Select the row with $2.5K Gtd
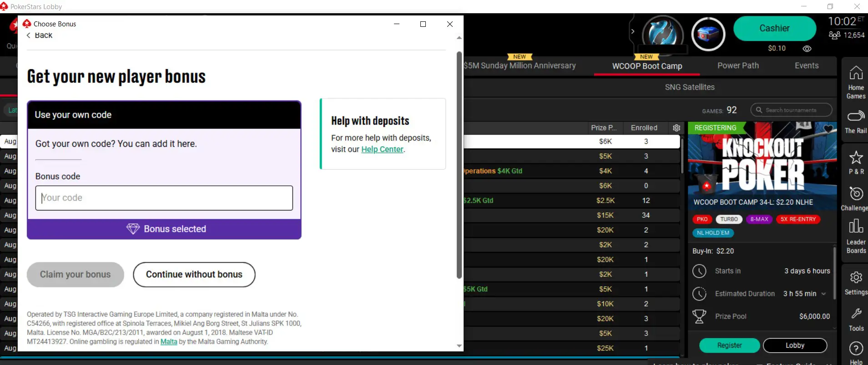Image resolution: width=868 pixels, height=365 pixels. pos(572,200)
